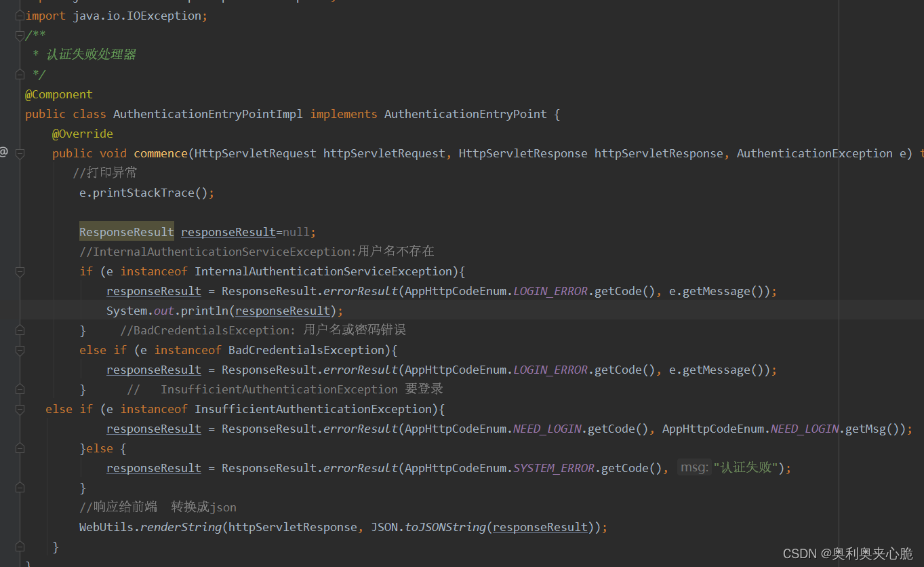Click the @Component annotation
Viewport: 924px width, 567px height.
pos(59,94)
